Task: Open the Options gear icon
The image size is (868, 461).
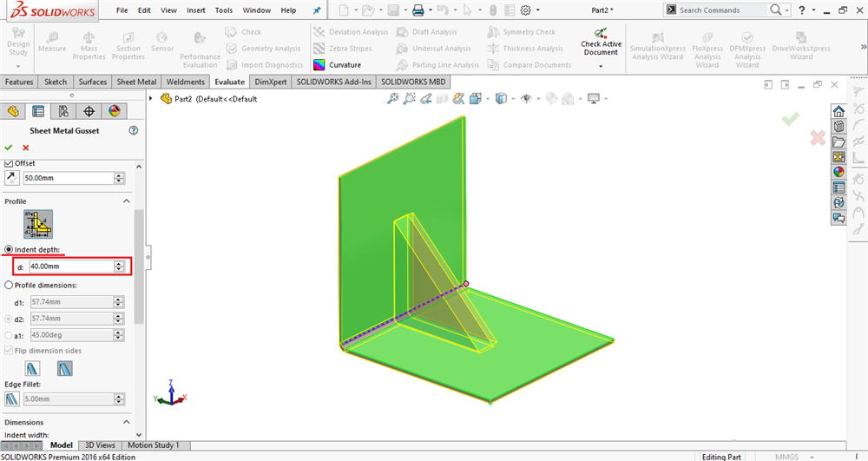Action: pyautogui.click(x=526, y=10)
